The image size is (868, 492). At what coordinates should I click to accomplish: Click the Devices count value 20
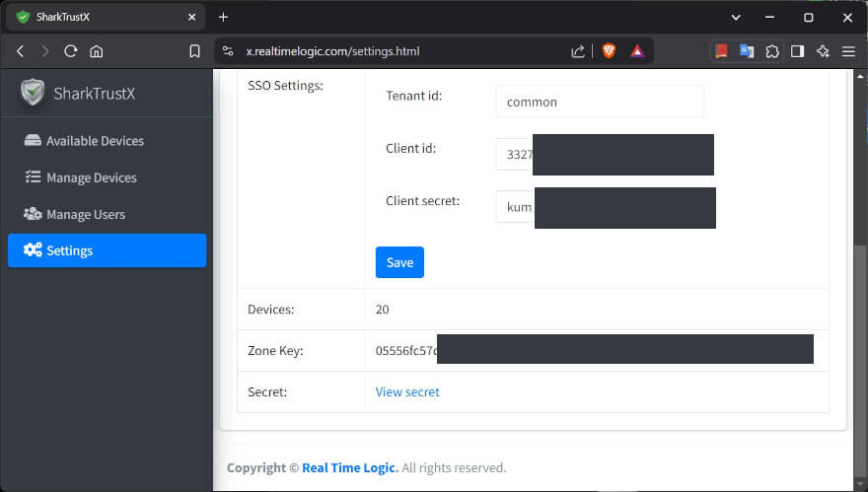pos(382,310)
